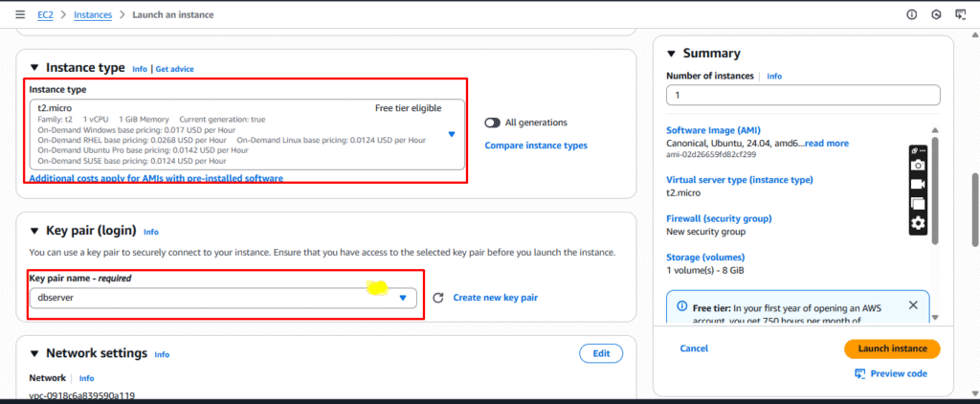This screenshot has width=980, height=404.
Task: Go to Instances breadcrumb
Action: (93, 14)
